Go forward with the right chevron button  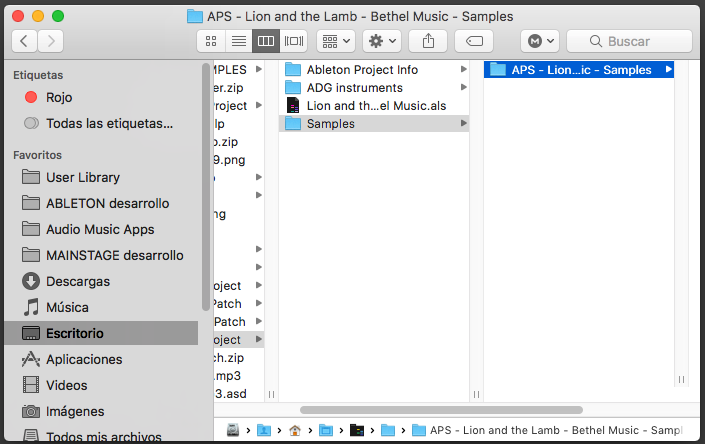tap(50, 41)
